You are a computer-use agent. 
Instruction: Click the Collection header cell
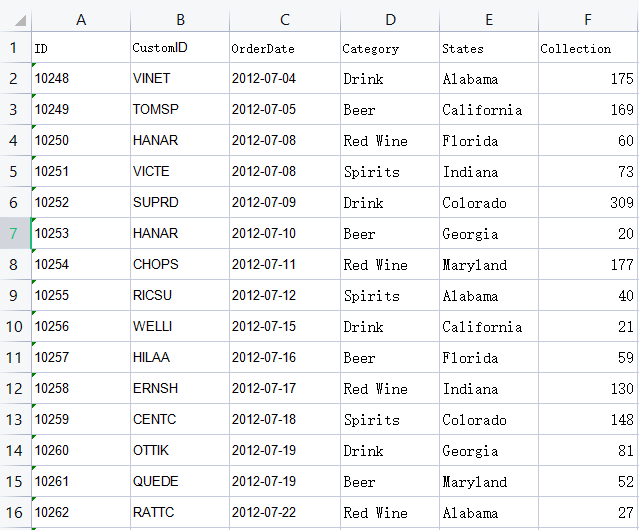tap(588, 47)
